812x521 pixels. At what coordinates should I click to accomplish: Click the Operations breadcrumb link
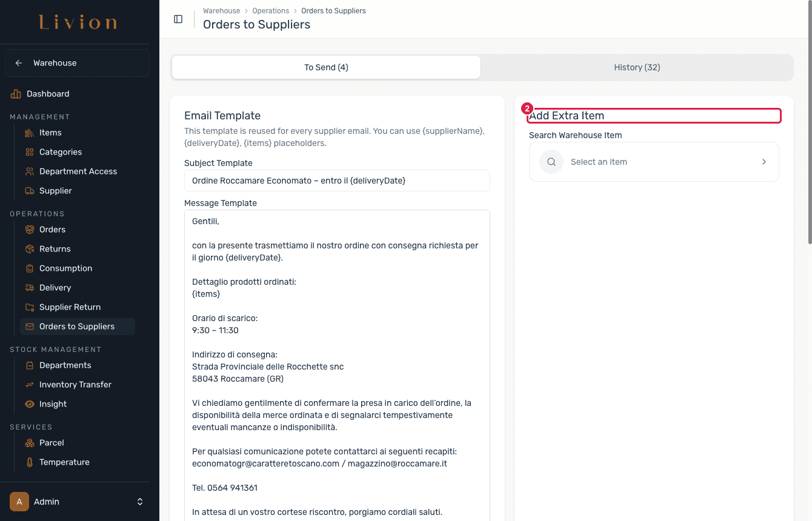pyautogui.click(x=271, y=11)
